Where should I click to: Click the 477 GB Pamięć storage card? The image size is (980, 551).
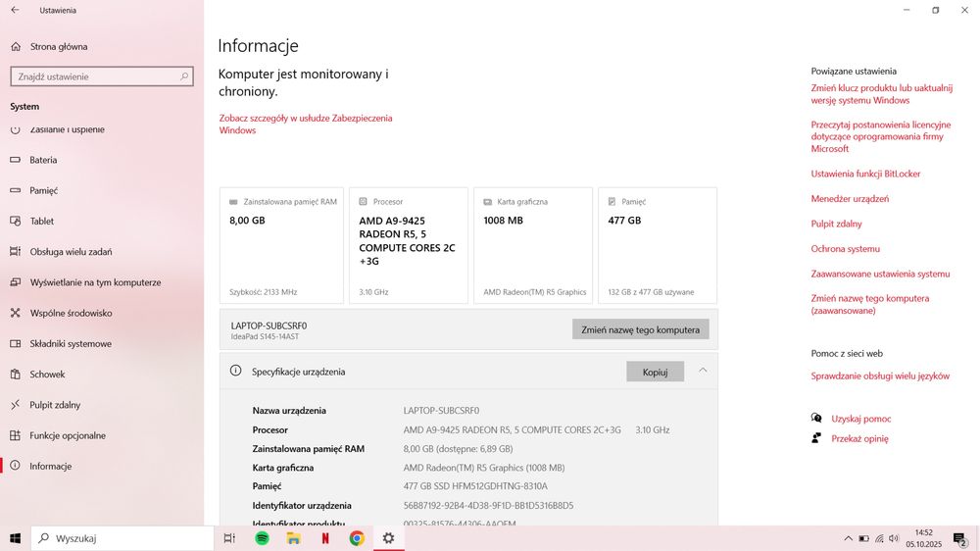(658, 246)
